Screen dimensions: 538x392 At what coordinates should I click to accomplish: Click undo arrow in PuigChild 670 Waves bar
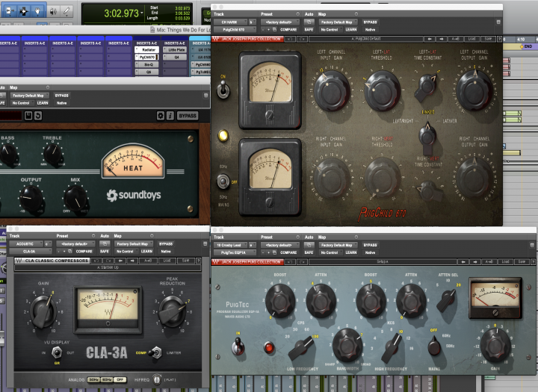[x=290, y=39]
